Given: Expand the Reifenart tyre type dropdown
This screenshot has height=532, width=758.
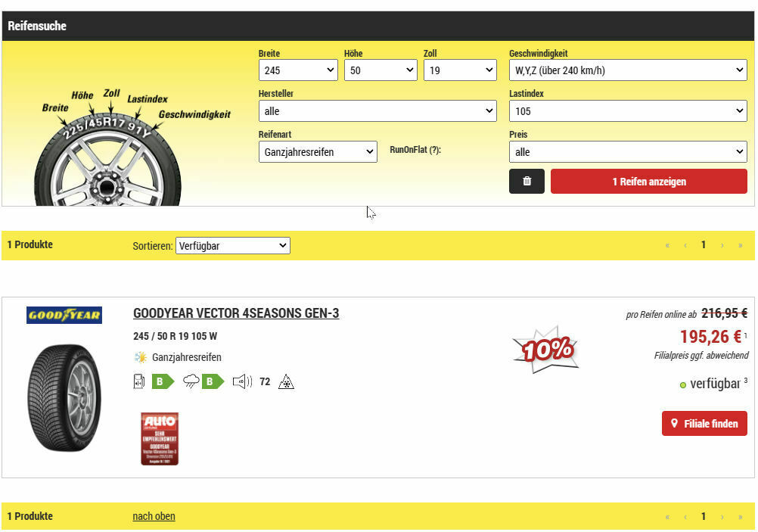Looking at the screenshot, I should coord(317,152).
